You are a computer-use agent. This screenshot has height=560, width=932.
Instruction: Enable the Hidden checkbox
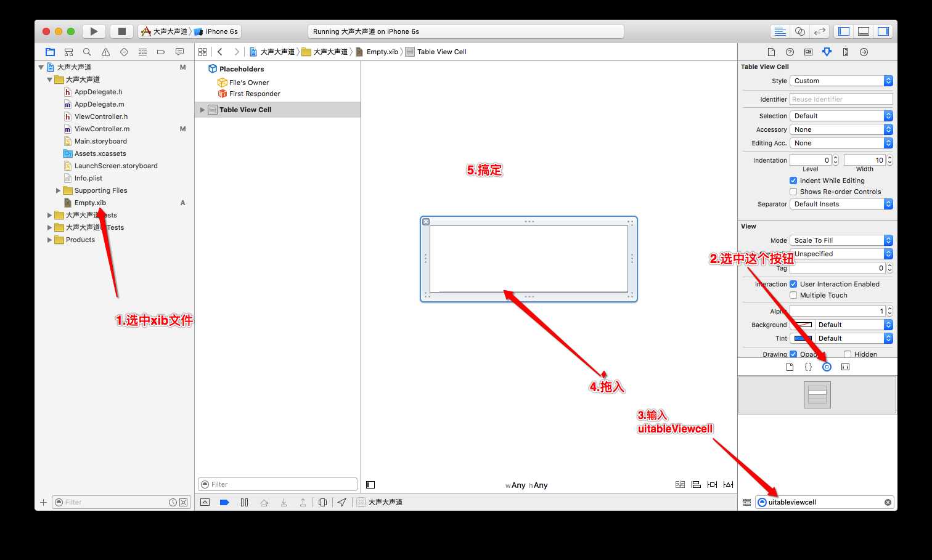point(848,354)
